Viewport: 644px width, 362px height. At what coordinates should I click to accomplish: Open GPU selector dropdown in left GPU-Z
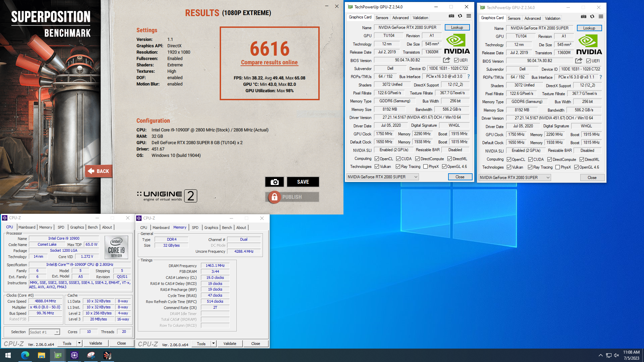click(x=382, y=177)
